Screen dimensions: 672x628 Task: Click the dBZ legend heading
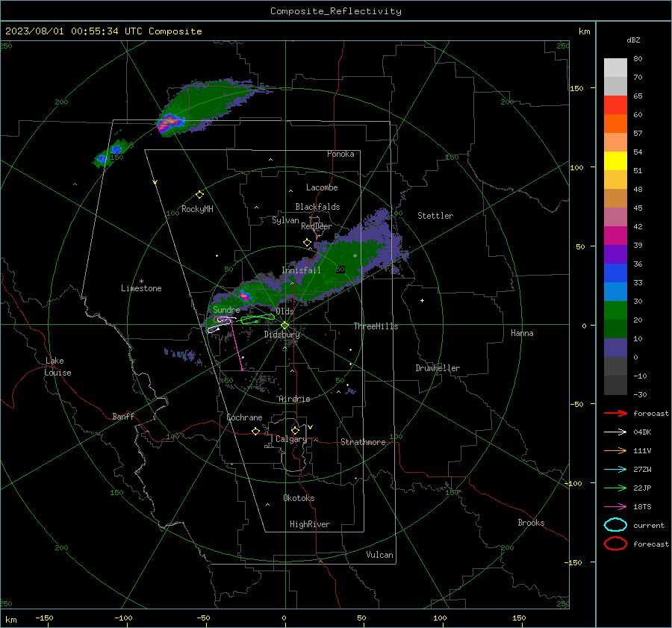click(x=633, y=40)
